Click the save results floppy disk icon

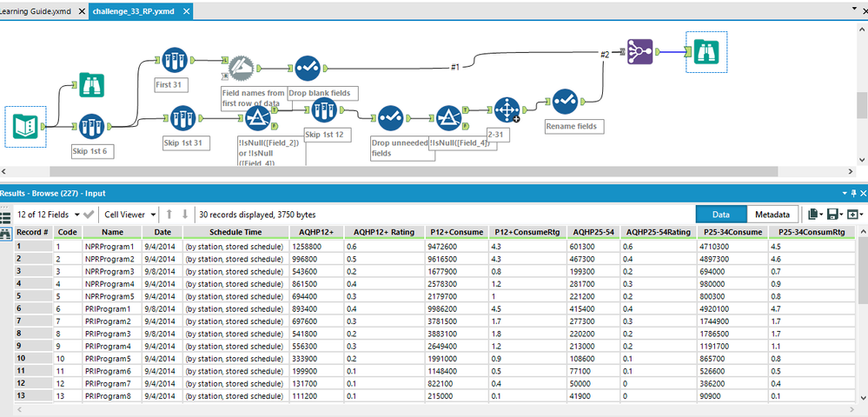coord(831,215)
